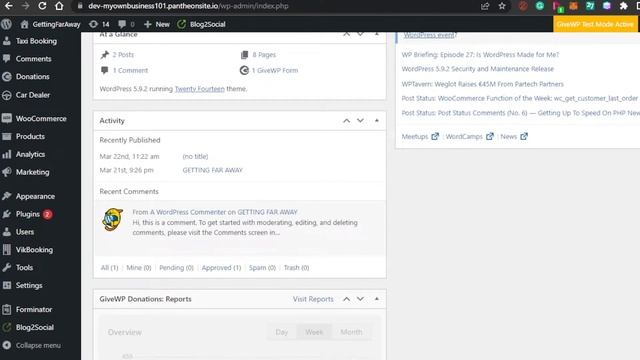The width and height of the screenshot is (640, 360).
Task: Click the browser address bar URL
Action: point(188,6)
